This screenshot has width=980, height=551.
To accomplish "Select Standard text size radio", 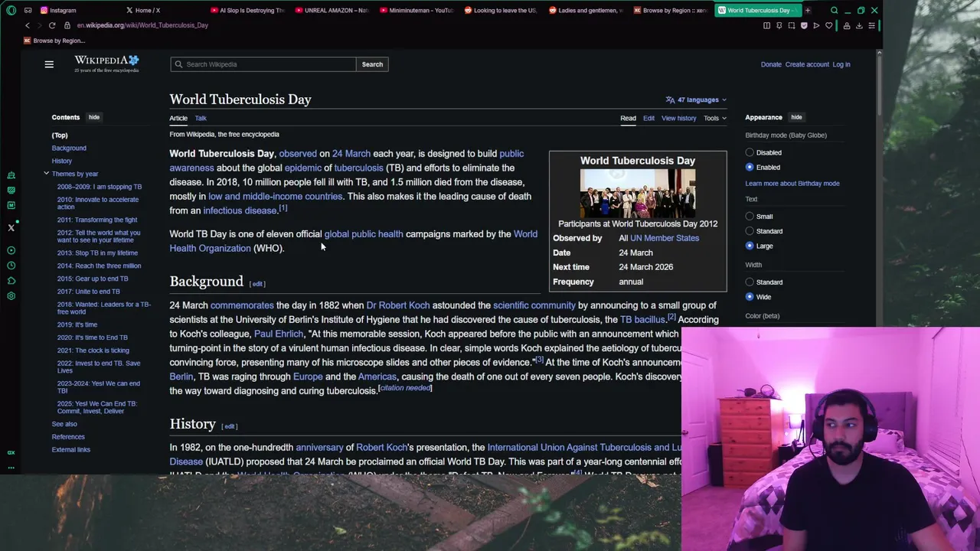I will click(750, 231).
